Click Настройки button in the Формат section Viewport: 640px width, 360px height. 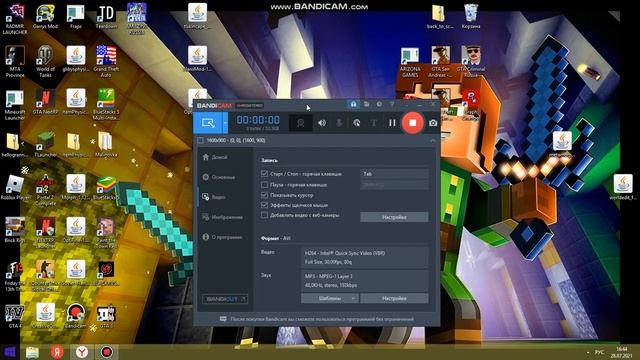pyautogui.click(x=394, y=298)
